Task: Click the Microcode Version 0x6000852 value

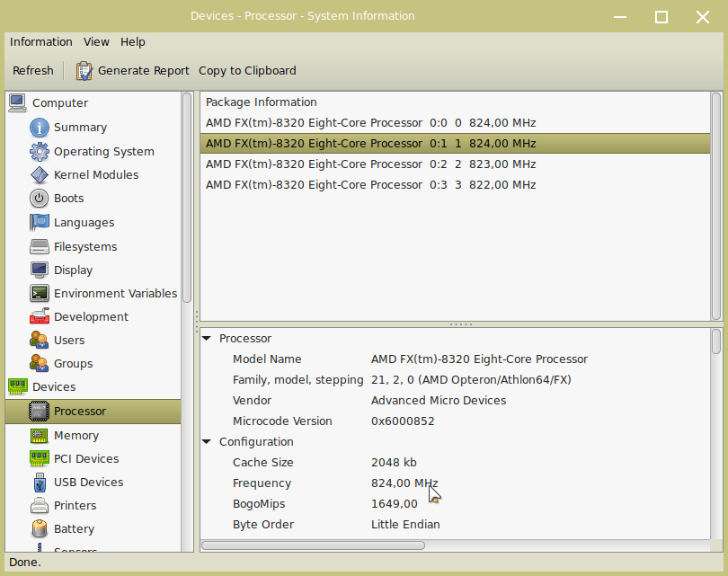Action: point(403,421)
